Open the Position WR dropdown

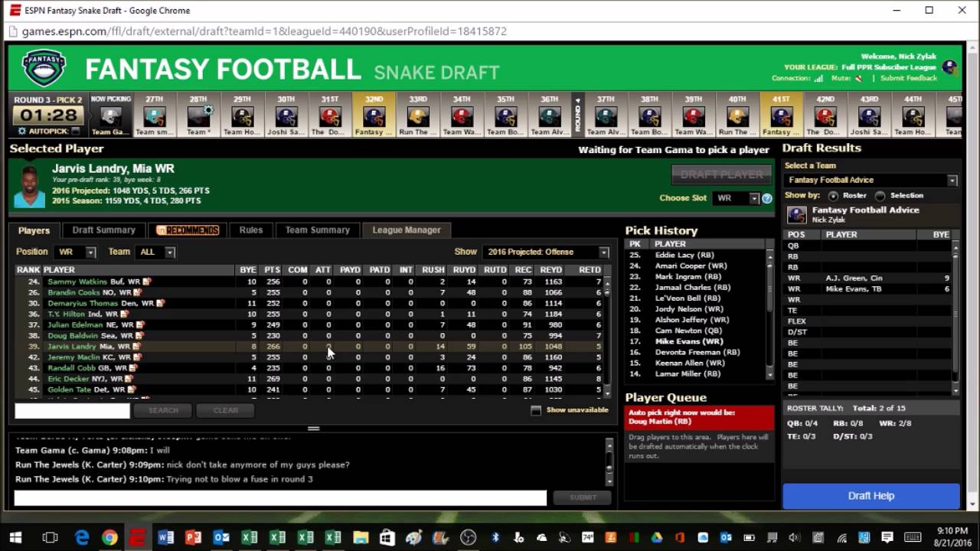[x=75, y=252]
